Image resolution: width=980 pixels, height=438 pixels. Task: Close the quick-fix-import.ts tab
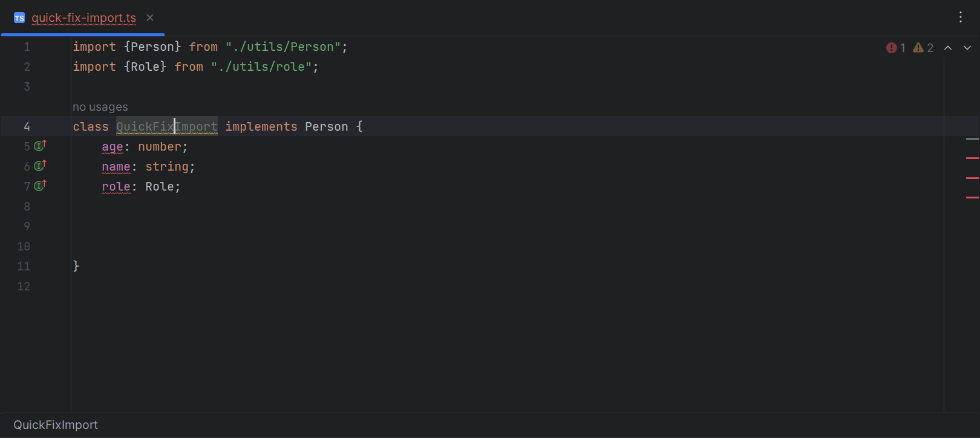click(x=150, y=18)
